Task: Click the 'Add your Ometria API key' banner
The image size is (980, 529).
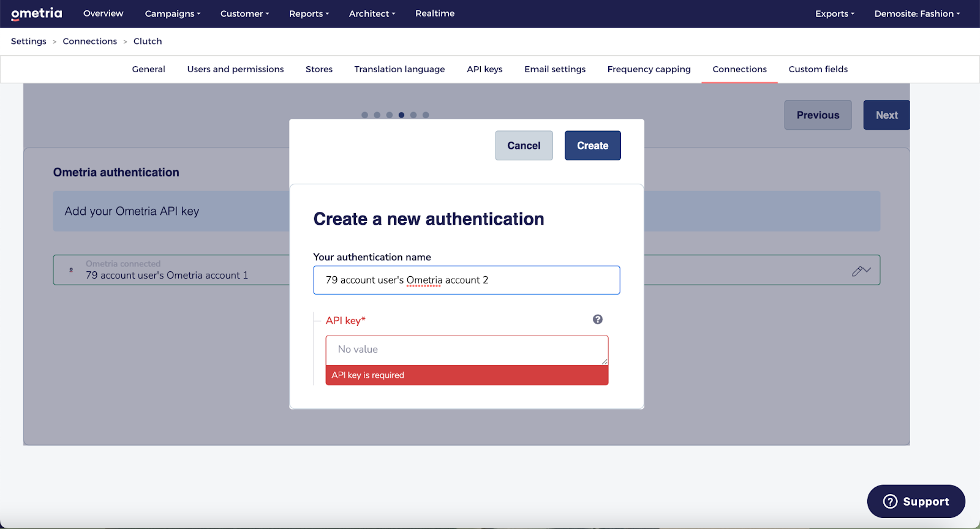Action: tap(467, 211)
